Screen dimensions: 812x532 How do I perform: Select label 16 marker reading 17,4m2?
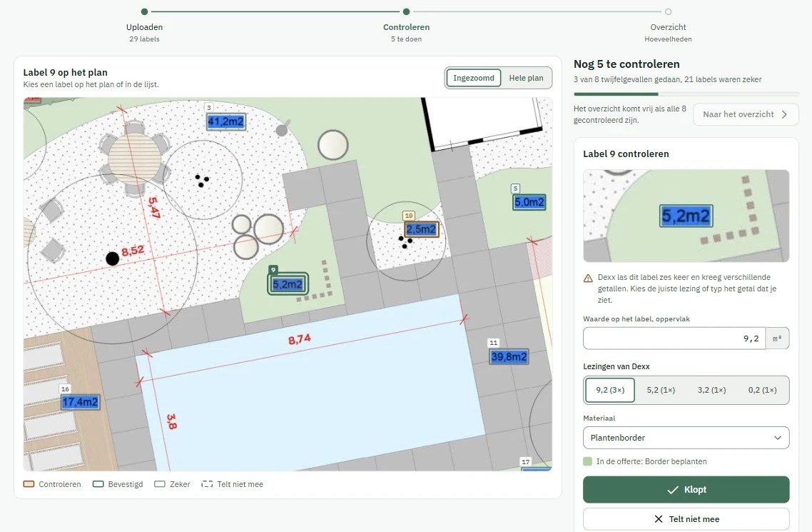coord(80,402)
